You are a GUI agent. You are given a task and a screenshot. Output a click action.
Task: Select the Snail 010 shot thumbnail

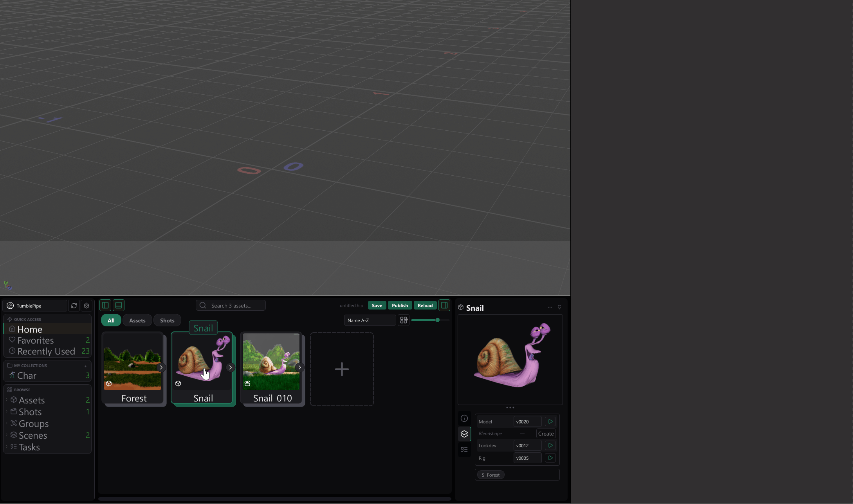tap(271, 361)
